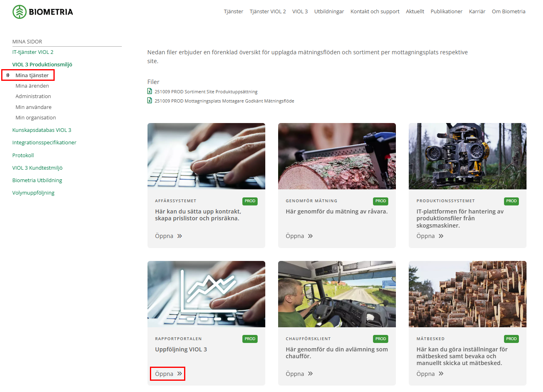Click the forest machine Produktionssystemet image
This screenshot has height=392, width=543.
(467, 156)
